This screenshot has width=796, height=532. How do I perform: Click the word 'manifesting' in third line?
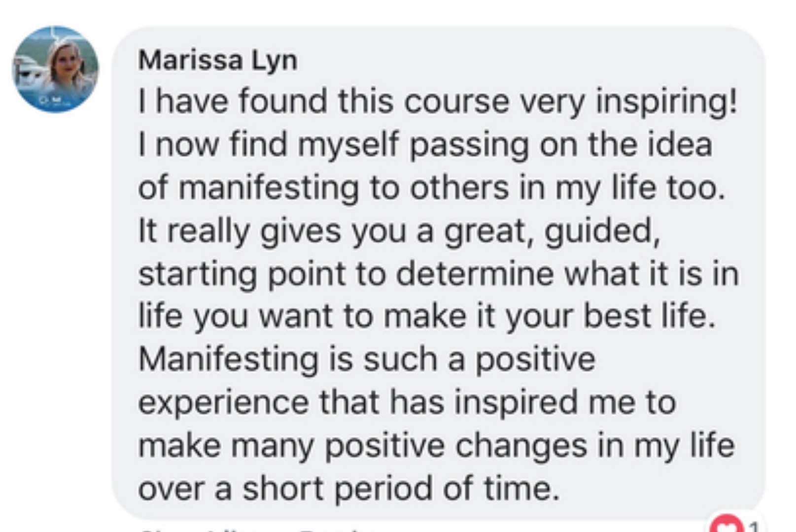point(269,189)
